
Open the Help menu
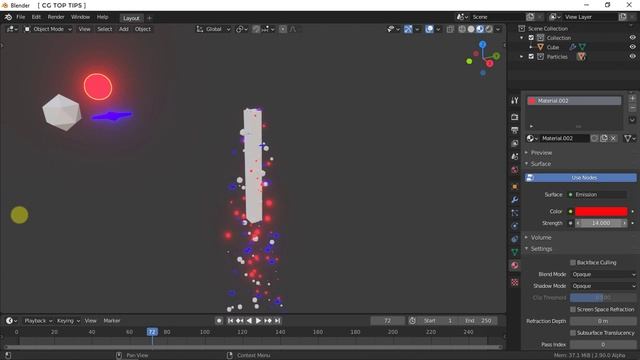(102, 17)
